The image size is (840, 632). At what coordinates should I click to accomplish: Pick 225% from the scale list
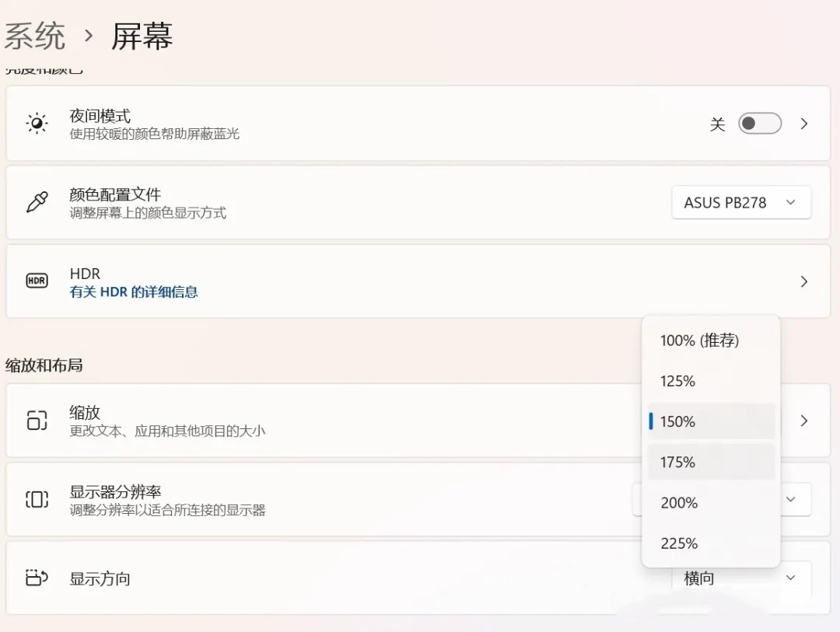[711, 543]
